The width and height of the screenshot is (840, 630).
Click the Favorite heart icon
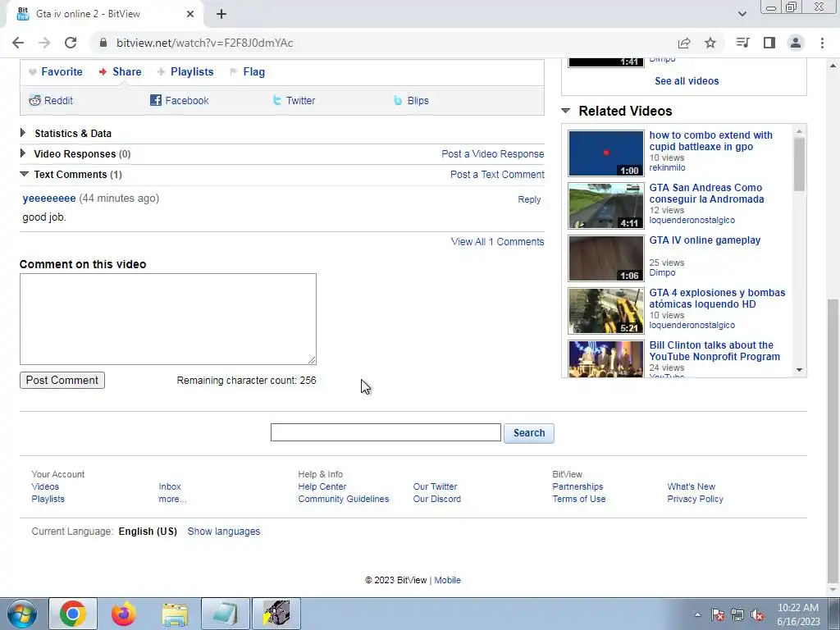(33, 72)
